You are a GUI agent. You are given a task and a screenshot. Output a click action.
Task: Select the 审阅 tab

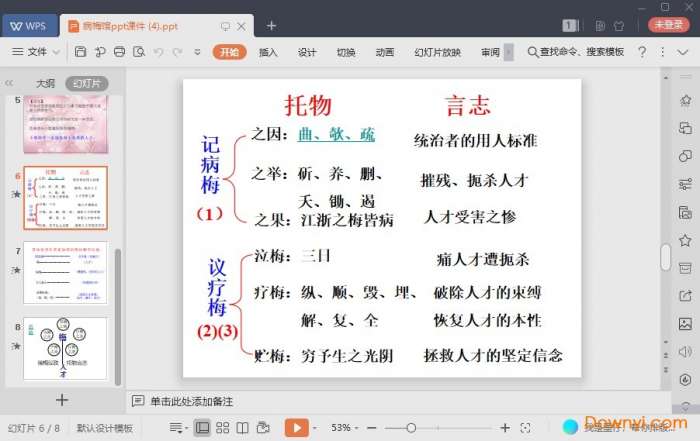coord(490,52)
